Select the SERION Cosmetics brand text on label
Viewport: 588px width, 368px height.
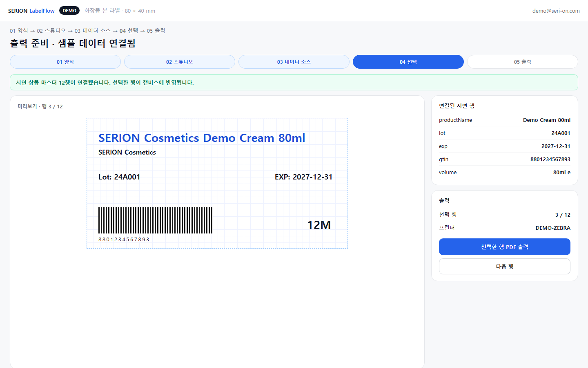point(127,152)
